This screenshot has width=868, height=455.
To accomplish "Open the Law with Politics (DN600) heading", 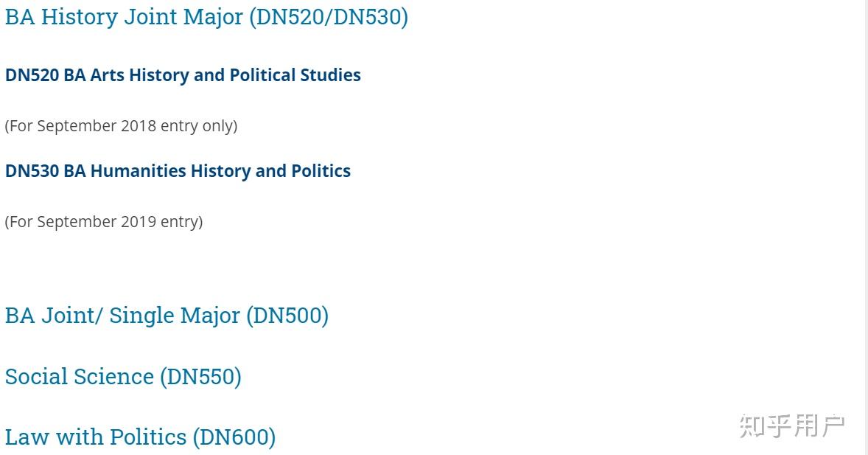I will [x=140, y=437].
